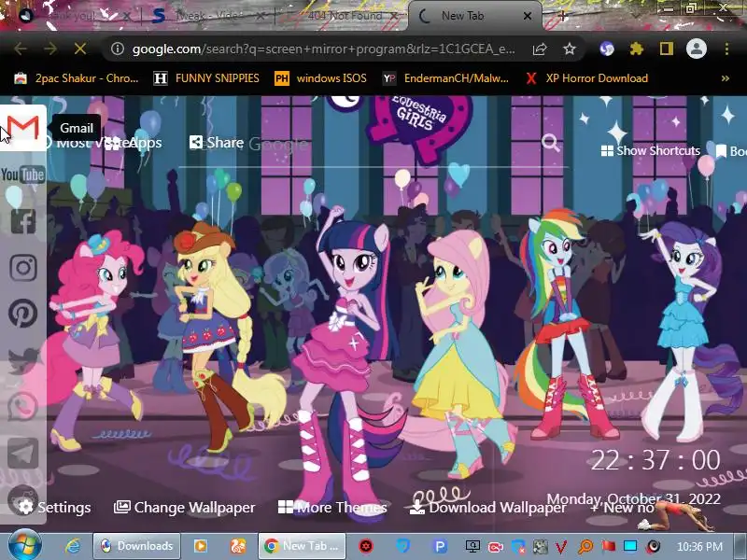Open More Themes
Image resolution: width=747 pixels, height=560 pixels.
click(x=332, y=507)
